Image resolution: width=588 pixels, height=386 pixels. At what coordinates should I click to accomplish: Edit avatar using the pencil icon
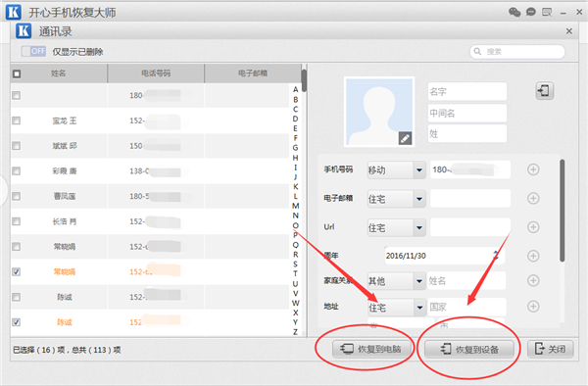click(405, 138)
